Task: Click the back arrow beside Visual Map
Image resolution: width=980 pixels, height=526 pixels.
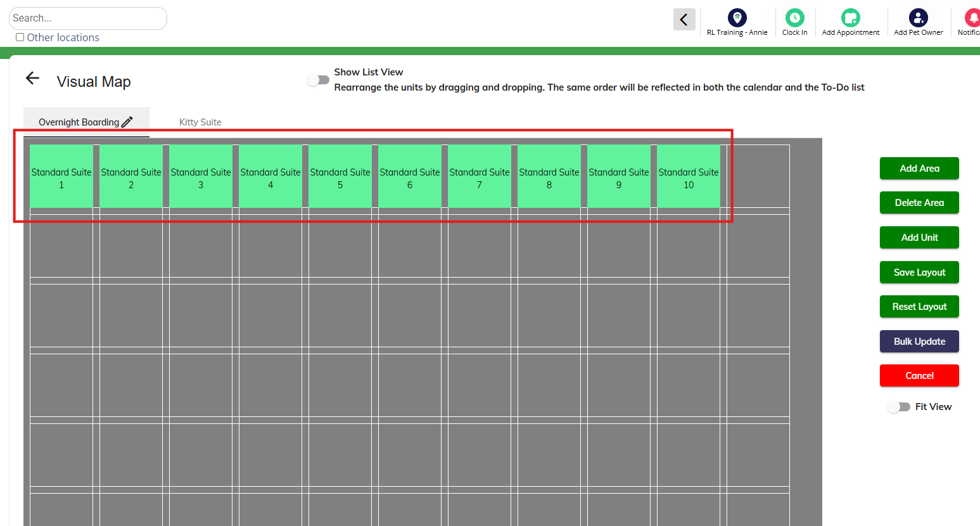Action: 32,78
